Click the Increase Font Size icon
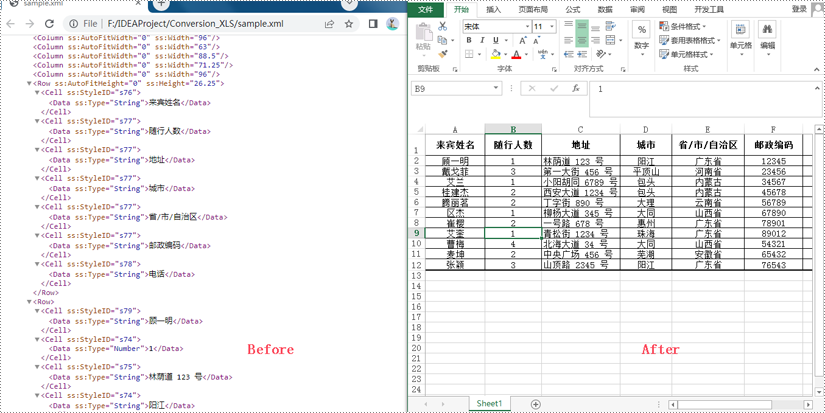 (523, 41)
